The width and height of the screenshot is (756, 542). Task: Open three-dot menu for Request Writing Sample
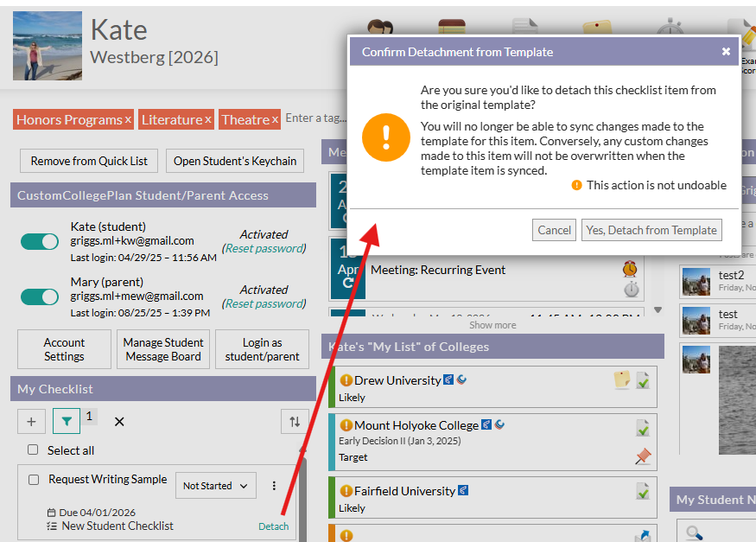click(275, 486)
